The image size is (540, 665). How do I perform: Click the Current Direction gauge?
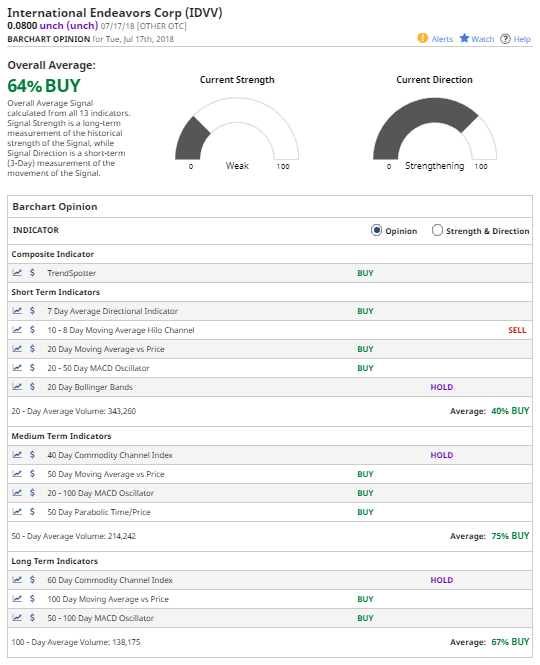434,129
